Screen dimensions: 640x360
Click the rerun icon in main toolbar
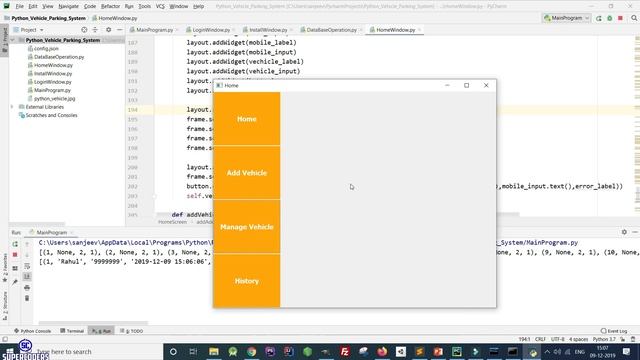pyautogui.click(x=599, y=18)
